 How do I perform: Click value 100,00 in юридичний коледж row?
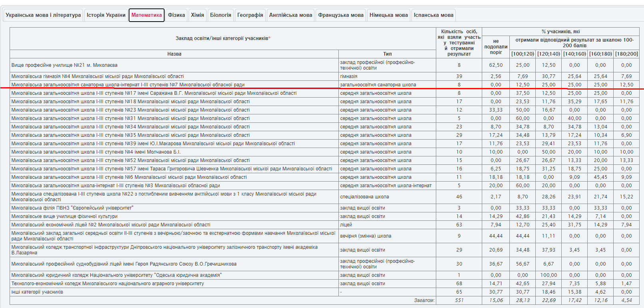pos(549,275)
